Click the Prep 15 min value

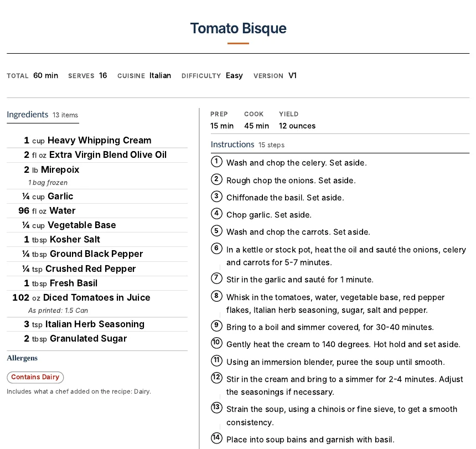(222, 126)
